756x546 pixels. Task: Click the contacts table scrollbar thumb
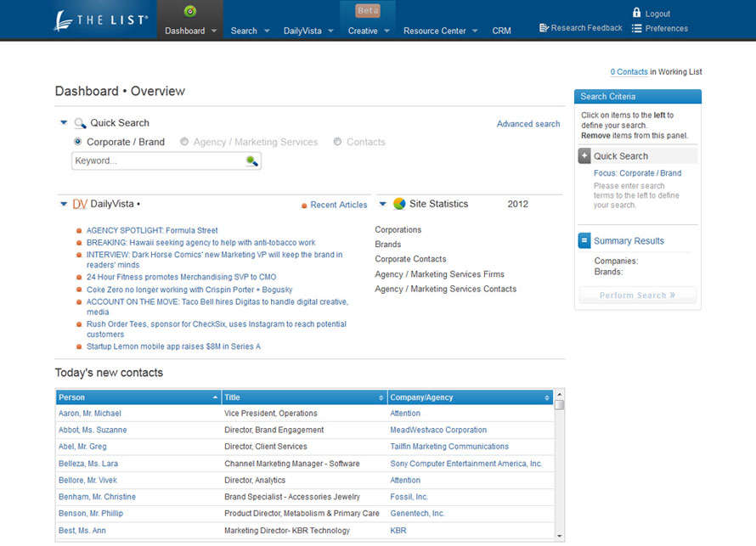(x=559, y=405)
